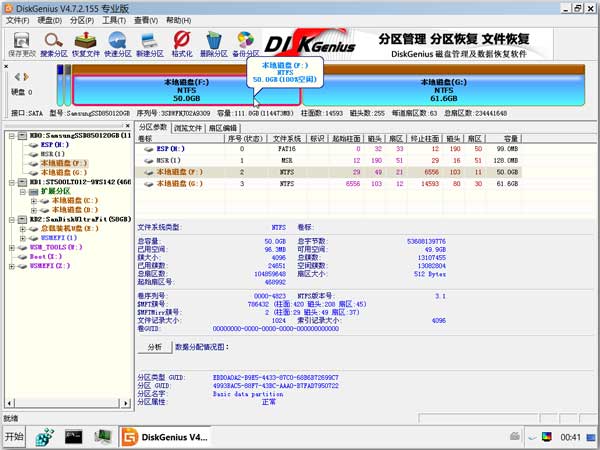The image size is (600, 450).
Task: Click the colorful display tray icon
Action: [x=546, y=437]
